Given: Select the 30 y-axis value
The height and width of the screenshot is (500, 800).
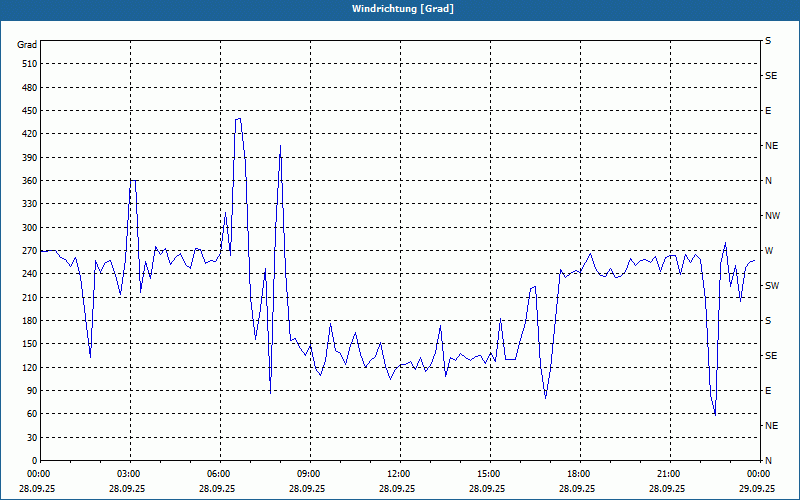Looking at the screenshot, I should coord(32,438).
